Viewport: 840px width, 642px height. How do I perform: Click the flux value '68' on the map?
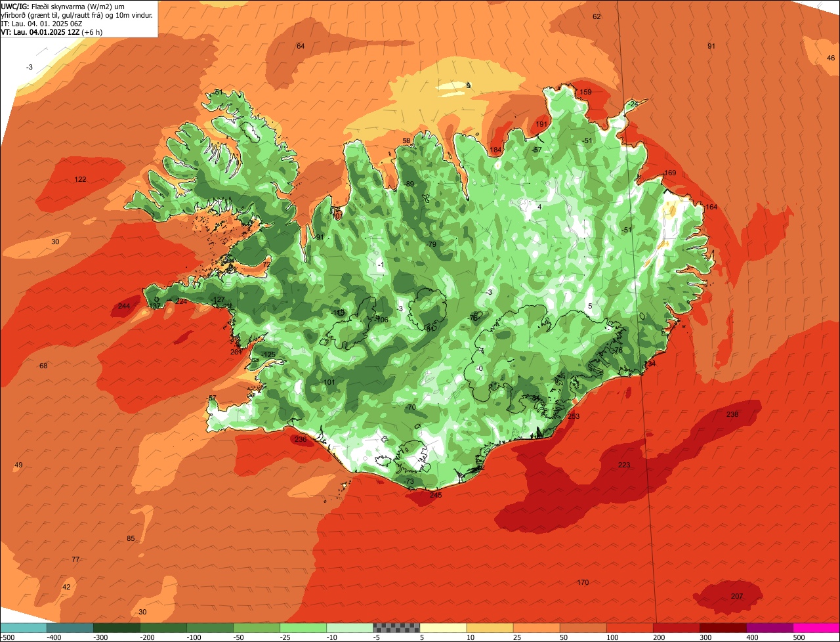point(44,366)
